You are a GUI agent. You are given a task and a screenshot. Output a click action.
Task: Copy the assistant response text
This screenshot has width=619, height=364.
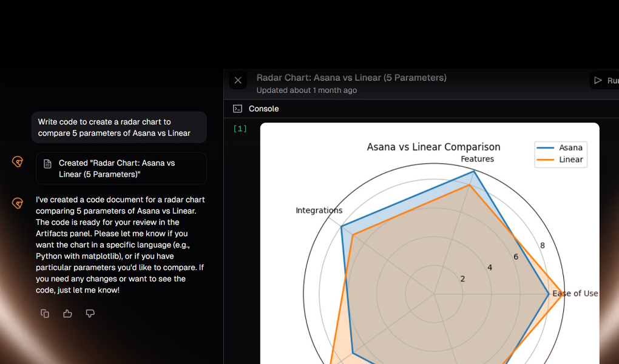coord(45,314)
